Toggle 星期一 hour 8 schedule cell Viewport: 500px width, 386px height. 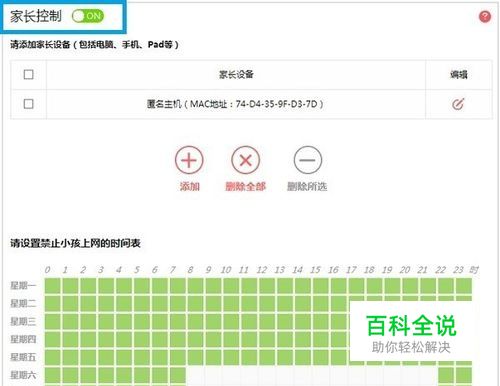point(196,286)
